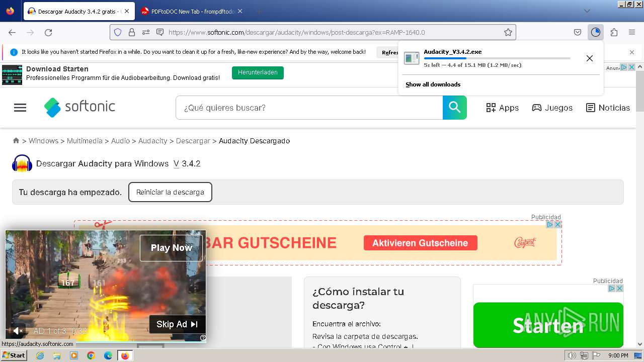Mute toggle on video ad

[17, 331]
